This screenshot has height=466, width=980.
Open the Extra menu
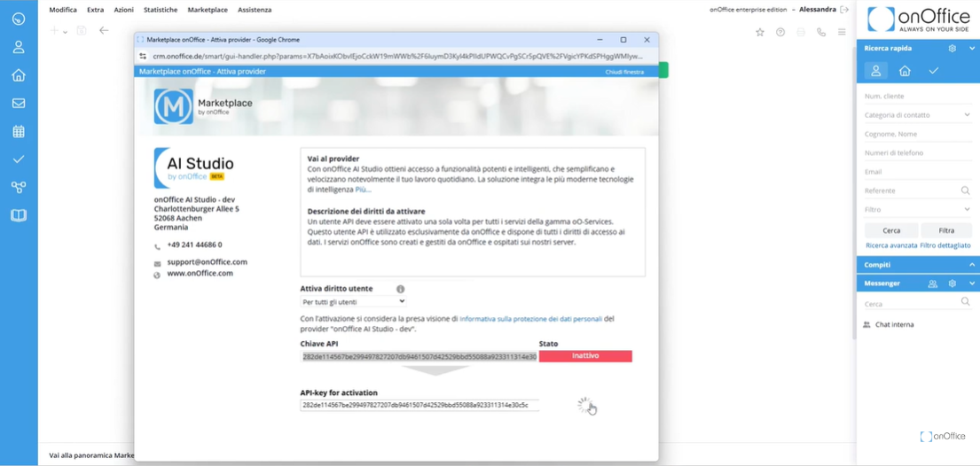point(96,10)
